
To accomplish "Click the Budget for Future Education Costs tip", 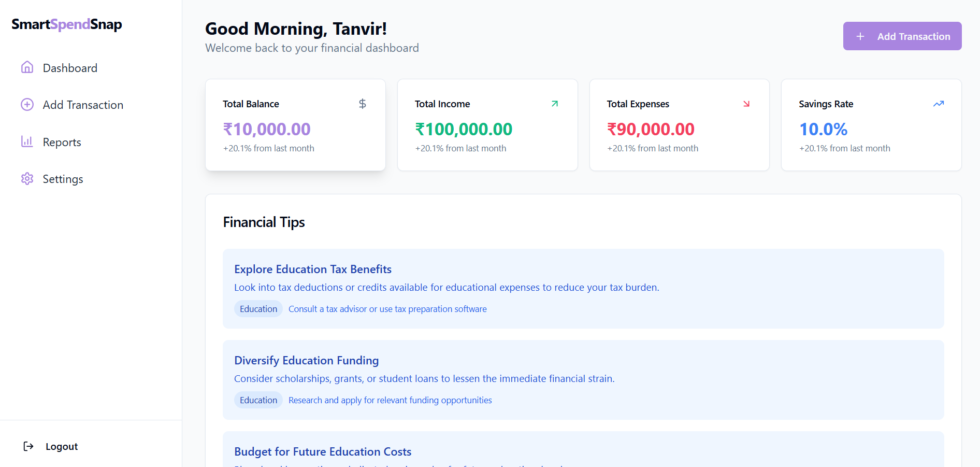I will click(x=322, y=451).
